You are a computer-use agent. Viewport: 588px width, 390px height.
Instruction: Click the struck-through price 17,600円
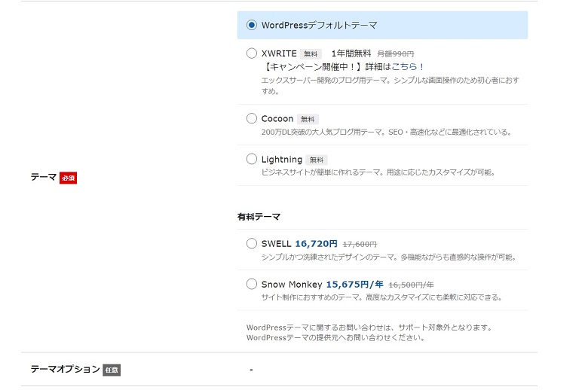360,244
